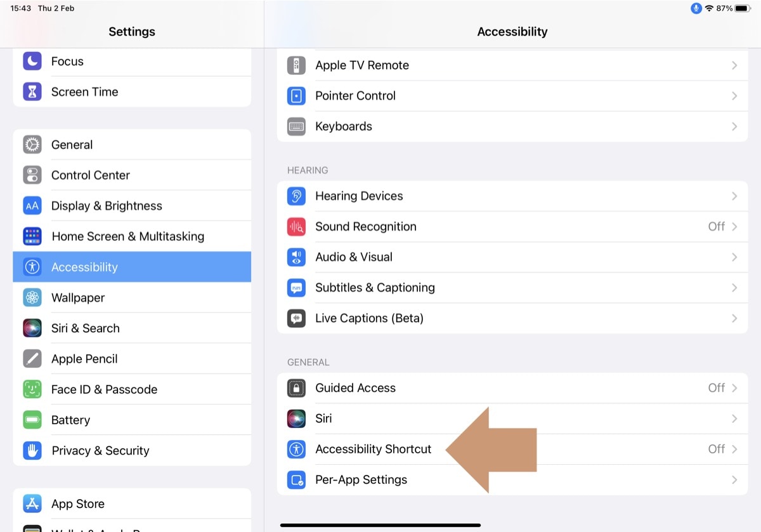Viewport: 761px width, 532px height.
Task: Tap the App Store icon
Action: [32, 503]
